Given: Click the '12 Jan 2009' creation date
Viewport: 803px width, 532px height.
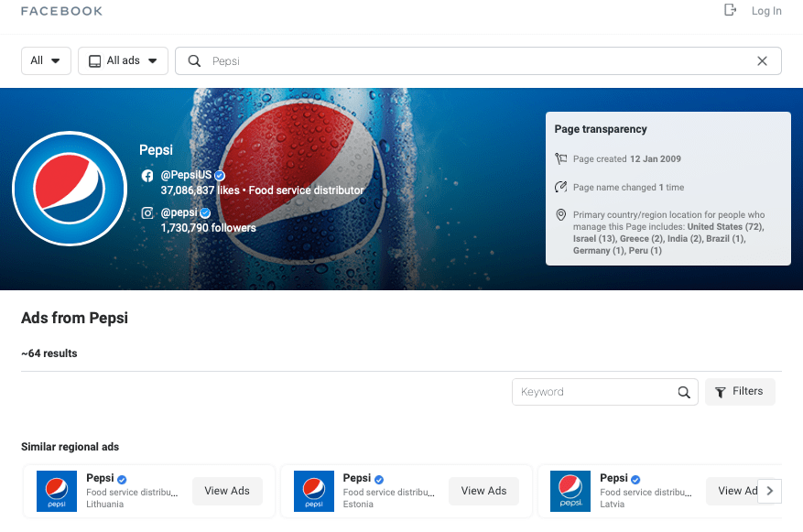Looking at the screenshot, I should 655,158.
